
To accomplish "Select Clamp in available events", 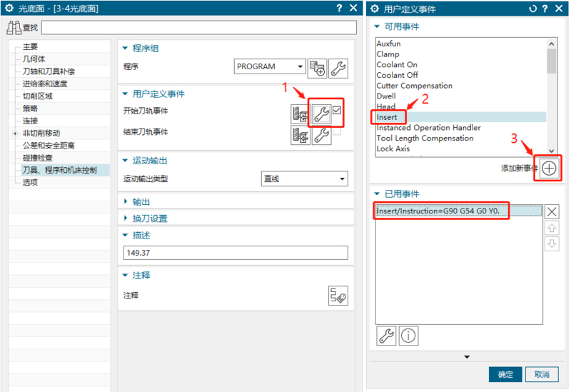I will pyautogui.click(x=388, y=54).
